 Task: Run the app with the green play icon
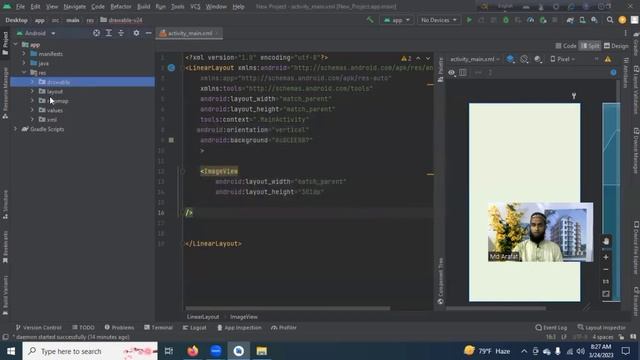[x=469, y=20]
